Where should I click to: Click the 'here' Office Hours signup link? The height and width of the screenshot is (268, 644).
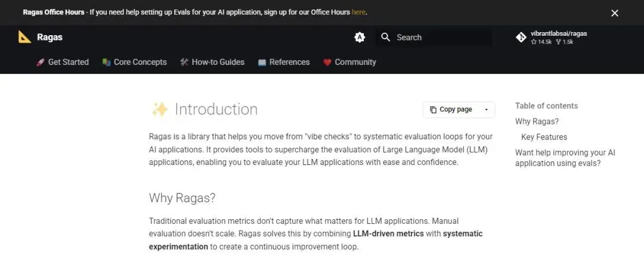click(x=358, y=13)
